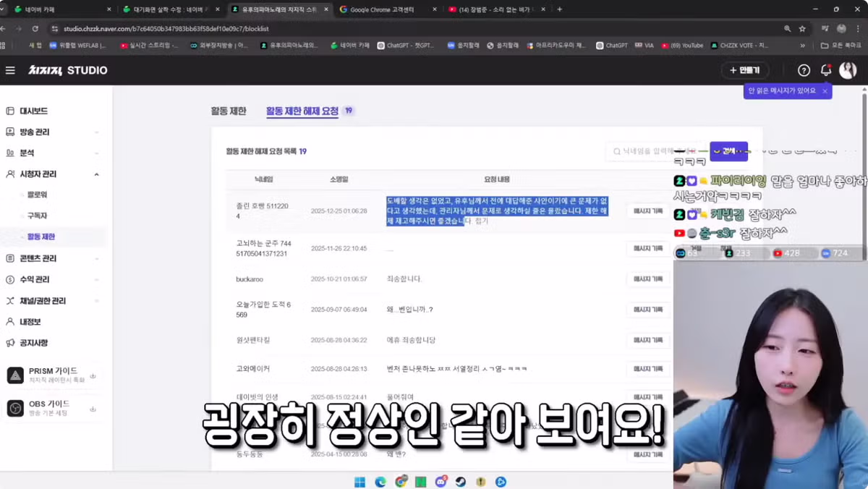Launch Chrome from the taskbar
Screen dimensions: 868x489
[400, 481]
